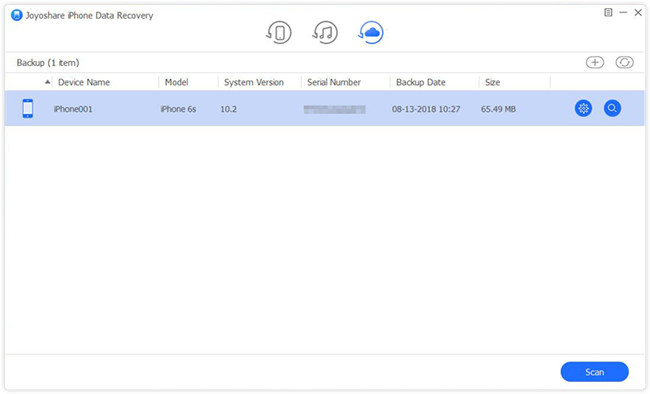Minimize the Joyoshare window

pyautogui.click(x=623, y=12)
